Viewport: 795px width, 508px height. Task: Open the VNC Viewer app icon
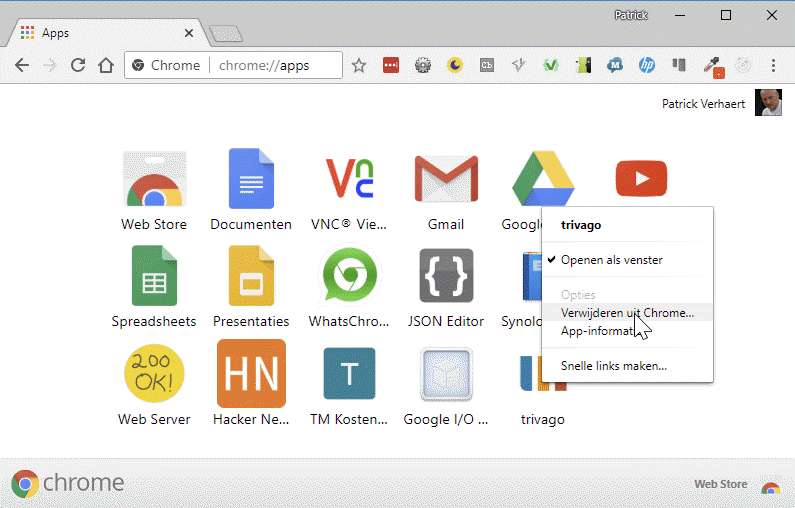(349, 181)
